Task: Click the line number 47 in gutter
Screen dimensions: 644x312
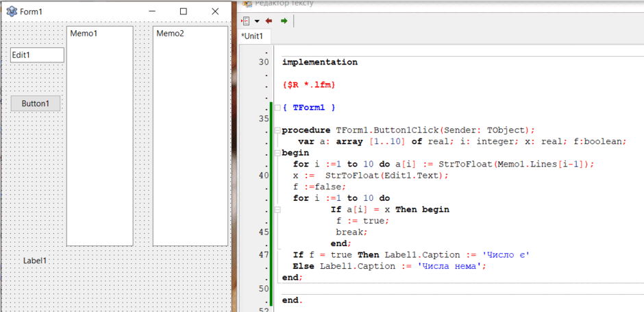Action: pos(264,255)
